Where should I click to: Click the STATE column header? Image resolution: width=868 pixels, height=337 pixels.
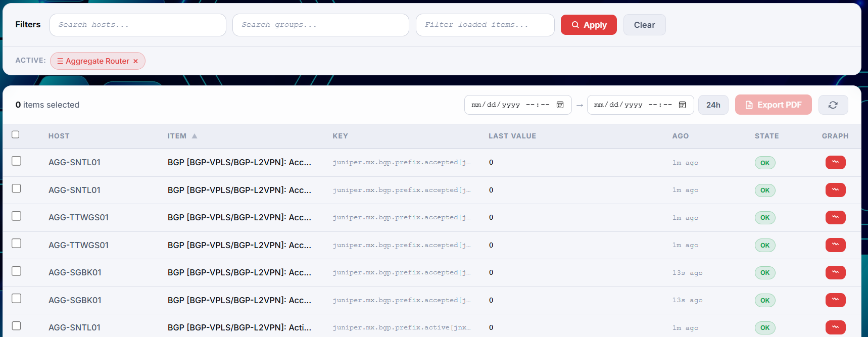pos(767,136)
